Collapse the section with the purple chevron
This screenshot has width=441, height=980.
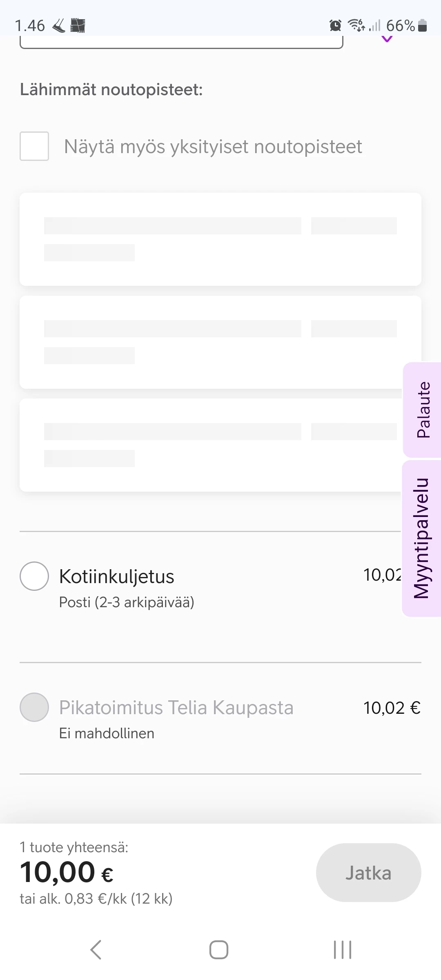[387, 39]
